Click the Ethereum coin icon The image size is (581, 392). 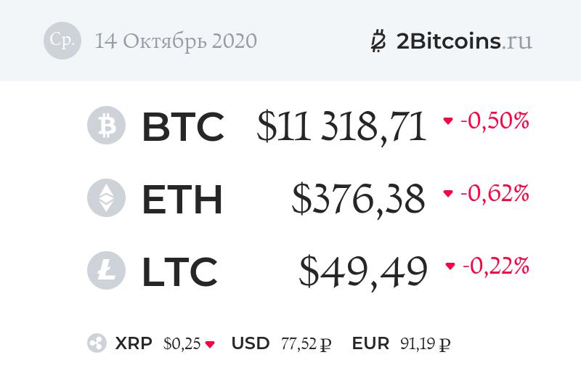tap(106, 198)
